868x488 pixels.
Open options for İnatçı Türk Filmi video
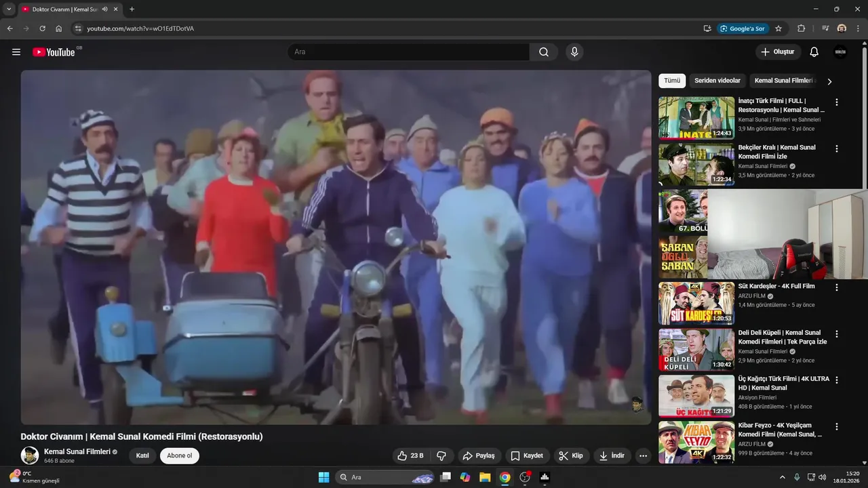837,102
